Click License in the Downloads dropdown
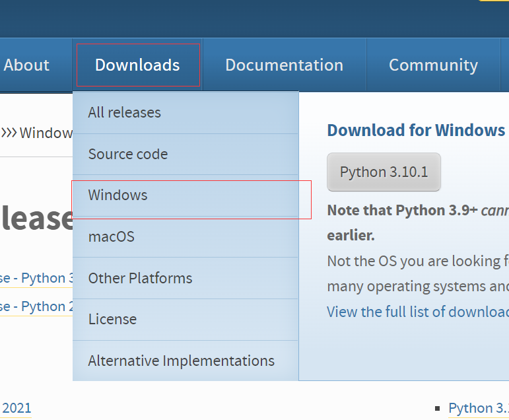Image resolution: width=509 pixels, height=420 pixels. coord(113,320)
